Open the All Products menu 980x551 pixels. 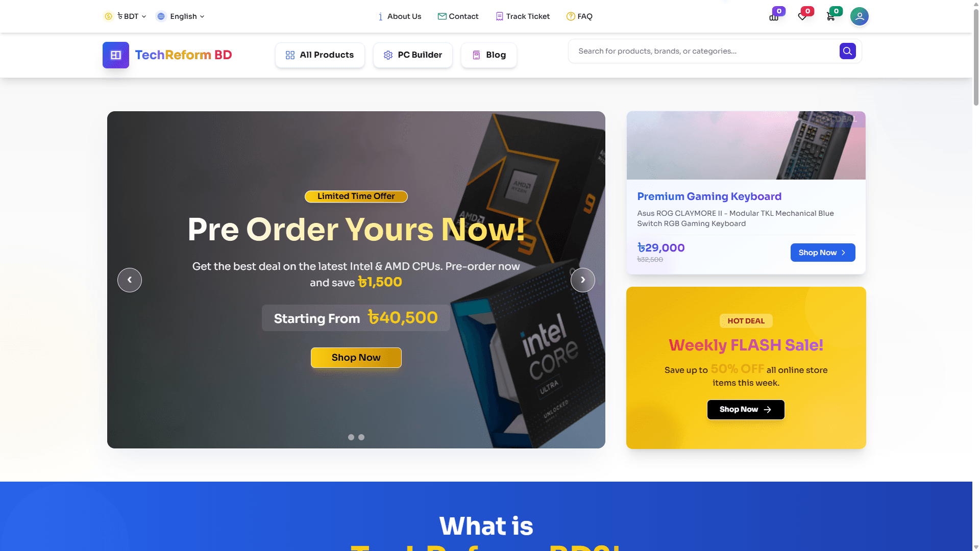tap(320, 55)
